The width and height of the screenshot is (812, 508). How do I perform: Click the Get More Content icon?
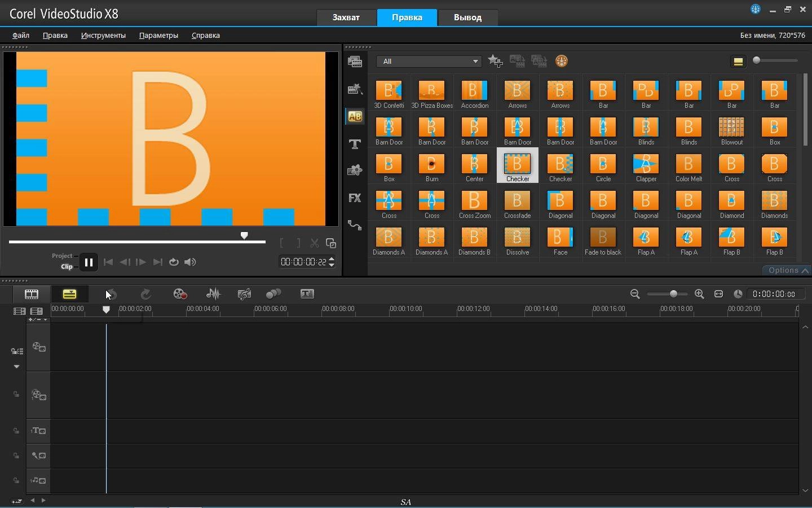[x=562, y=61]
